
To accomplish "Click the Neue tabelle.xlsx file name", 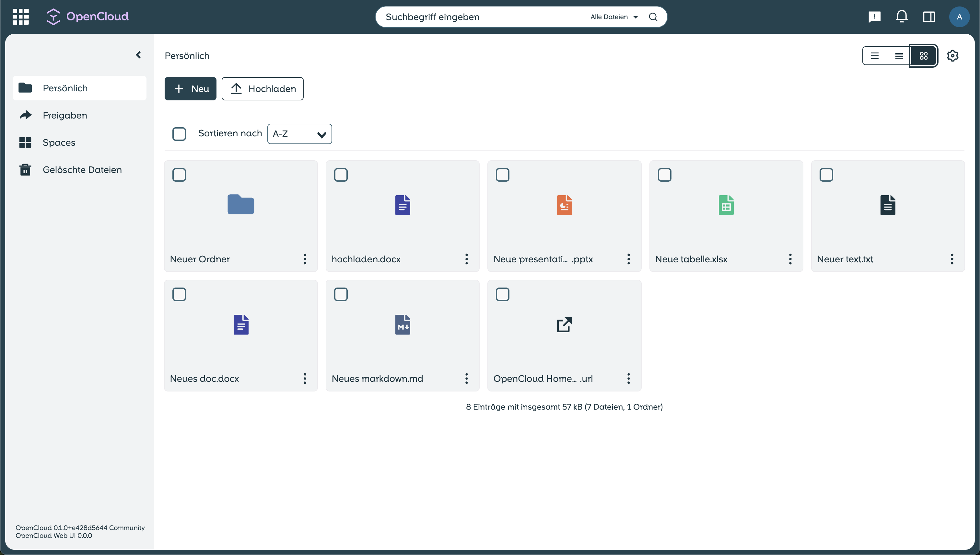I will pyautogui.click(x=691, y=259).
